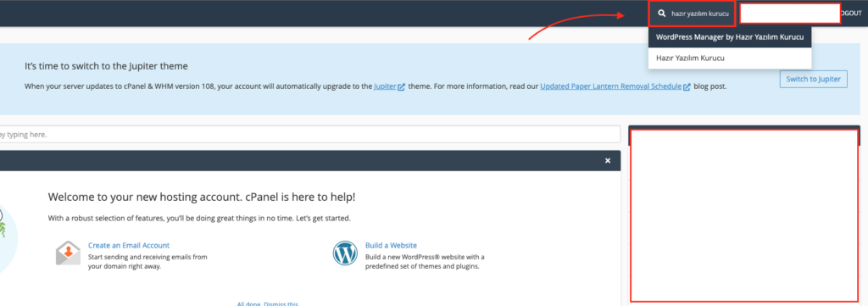
Task: Click the search box containing 'hazır yazılım kurucu'
Action: 693,14
